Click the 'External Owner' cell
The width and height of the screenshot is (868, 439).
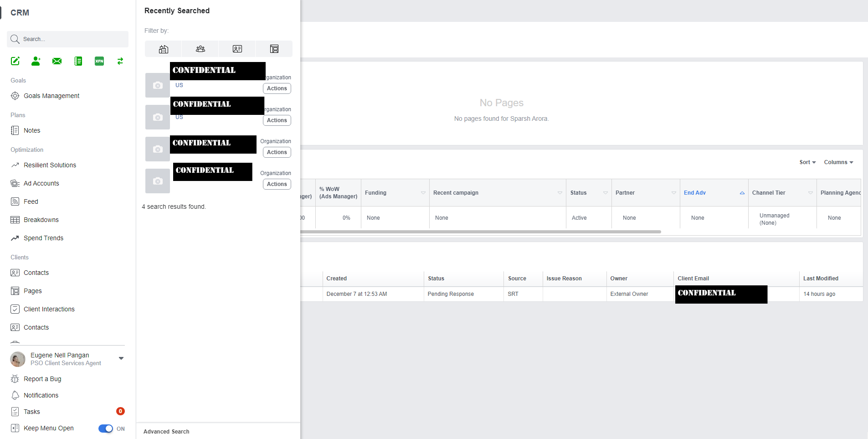(x=629, y=294)
